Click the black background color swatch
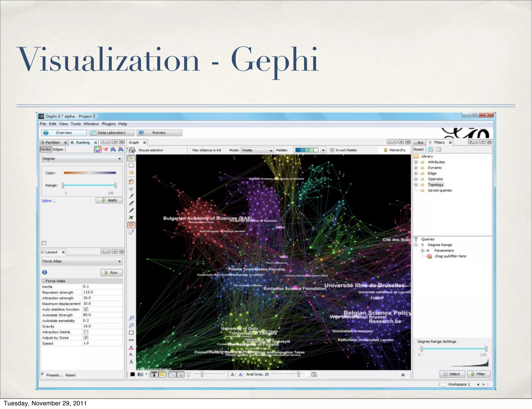The width and height of the screenshot is (532, 409). [x=132, y=374]
